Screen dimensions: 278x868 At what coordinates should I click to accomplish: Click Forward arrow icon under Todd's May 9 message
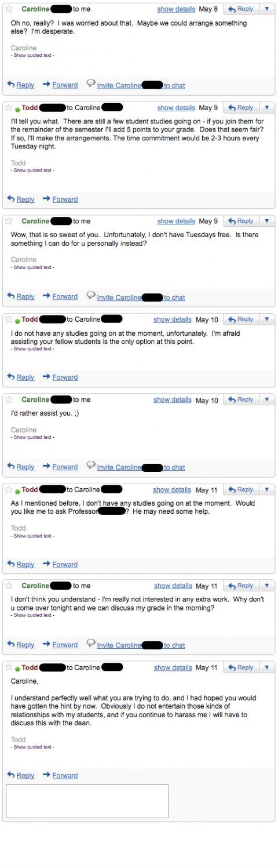pyautogui.click(x=46, y=199)
